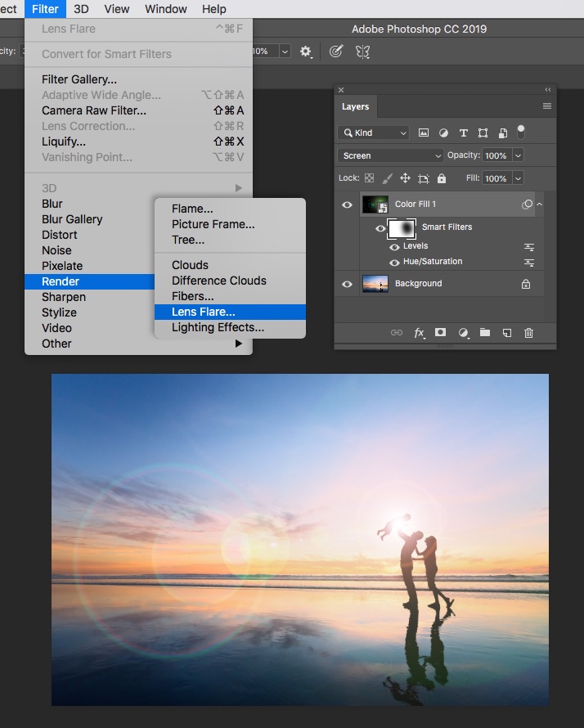Click the delete layer trash icon
584x728 pixels.
(x=528, y=333)
